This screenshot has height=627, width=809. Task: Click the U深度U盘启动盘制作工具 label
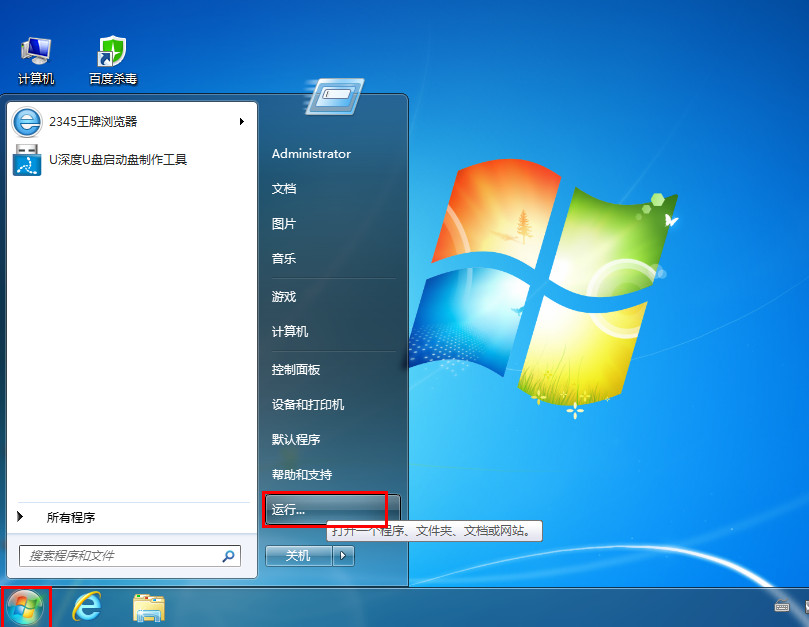[x=118, y=160]
